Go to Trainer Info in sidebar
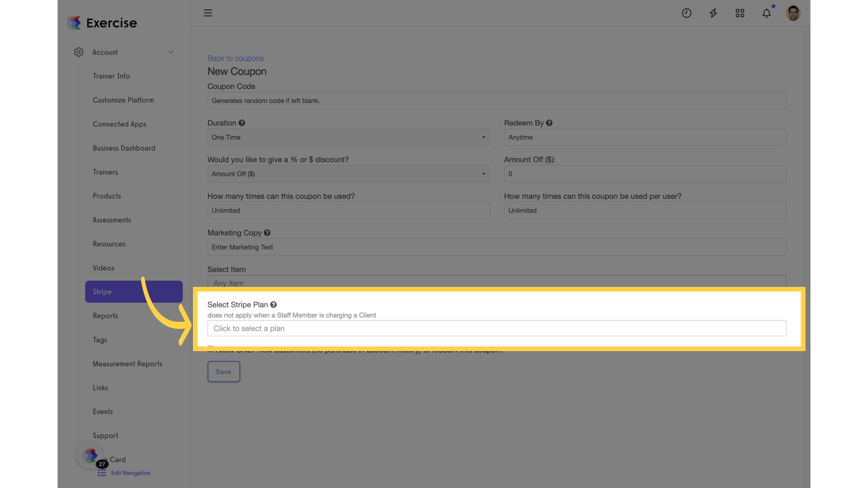The width and height of the screenshot is (868, 488). point(111,76)
